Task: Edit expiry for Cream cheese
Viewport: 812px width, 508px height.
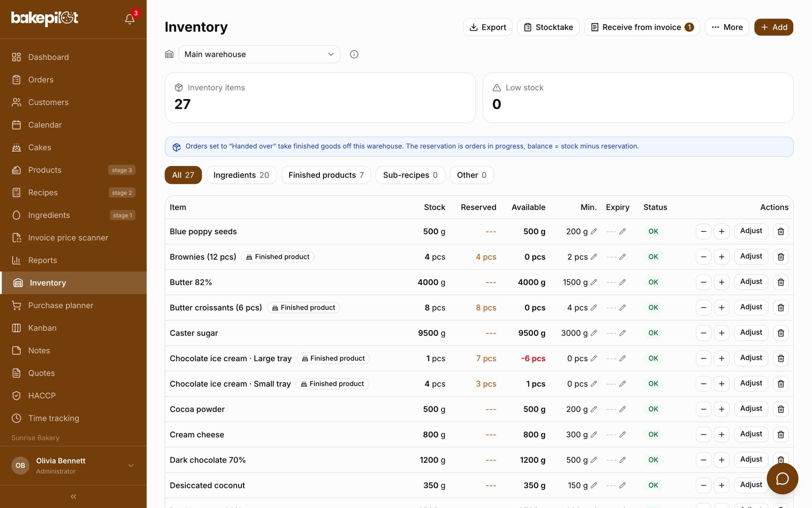Action: tap(623, 434)
